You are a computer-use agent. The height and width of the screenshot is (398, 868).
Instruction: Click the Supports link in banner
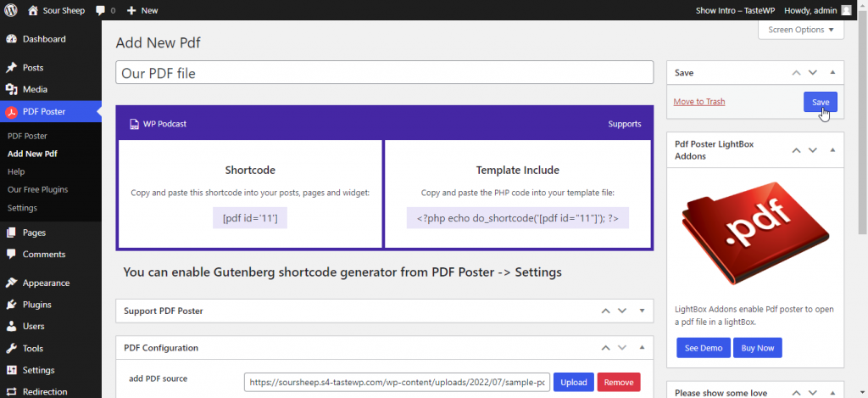pos(625,124)
